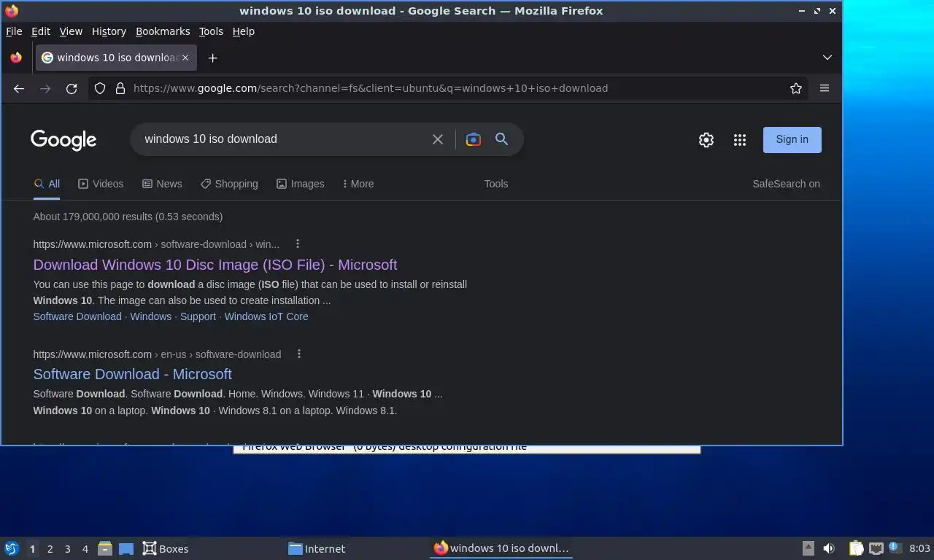Switch to Shopping search results

click(229, 184)
